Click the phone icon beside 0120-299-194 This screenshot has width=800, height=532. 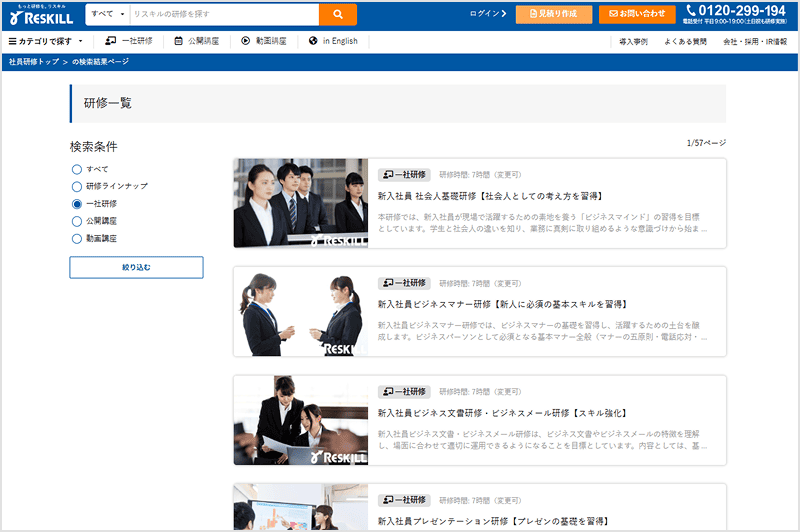(691, 10)
